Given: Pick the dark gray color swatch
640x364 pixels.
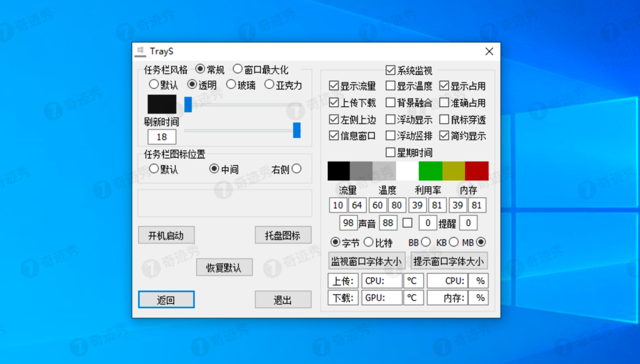Looking at the screenshot, I should [361, 171].
